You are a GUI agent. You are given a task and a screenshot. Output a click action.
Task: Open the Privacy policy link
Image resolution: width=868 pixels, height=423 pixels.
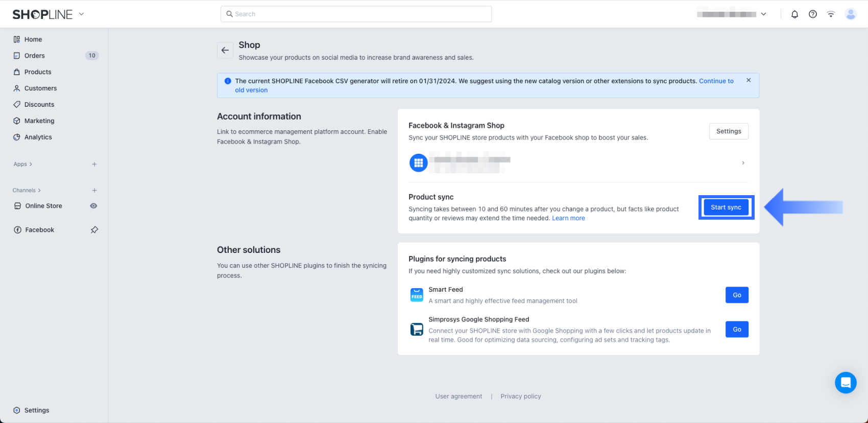521,396
